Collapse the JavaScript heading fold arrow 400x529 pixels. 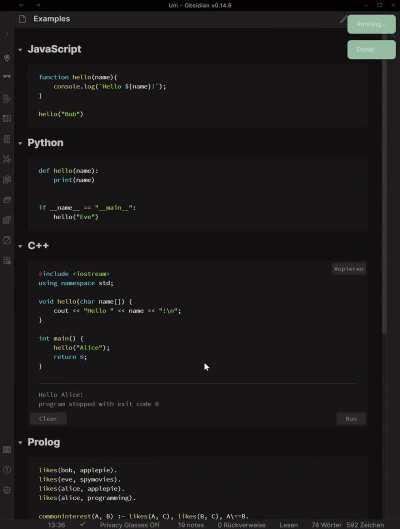click(20, 50)
